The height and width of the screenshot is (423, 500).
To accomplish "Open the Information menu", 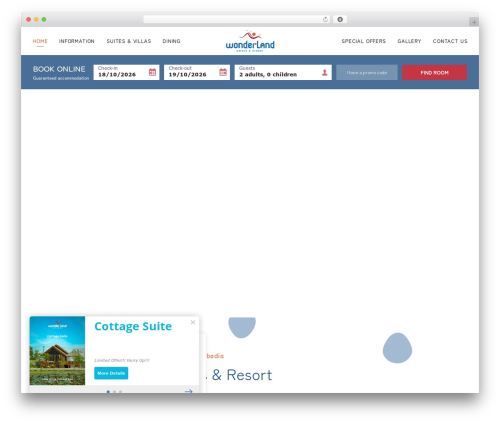I will pos(77,41).
